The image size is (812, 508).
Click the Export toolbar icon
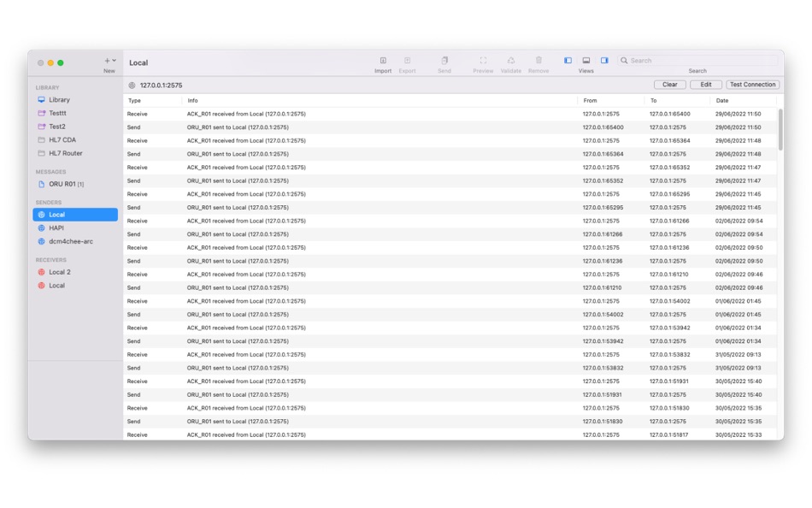(x=408, y=60)
